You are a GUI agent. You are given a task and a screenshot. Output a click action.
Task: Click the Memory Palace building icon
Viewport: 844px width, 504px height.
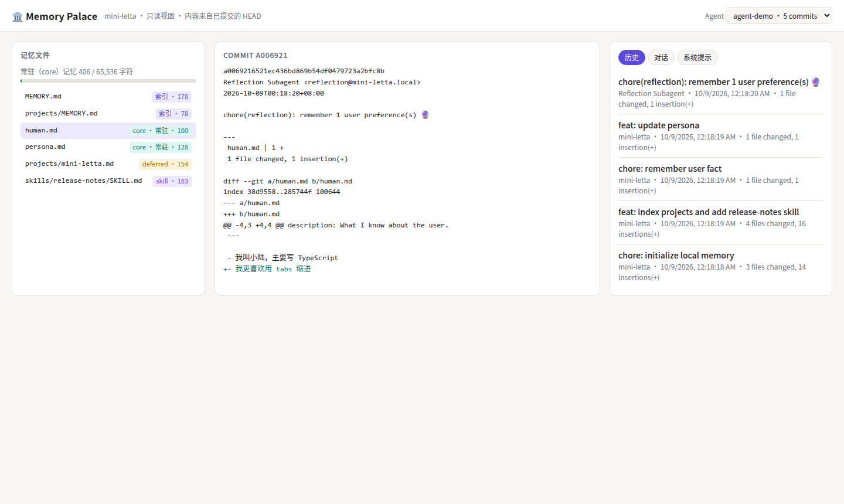18,16
